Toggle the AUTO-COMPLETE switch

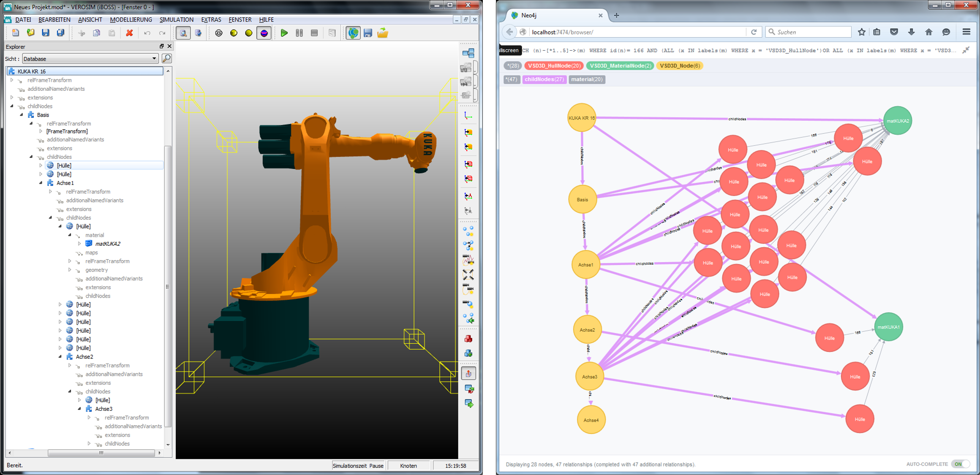click(x=961, y=464)
